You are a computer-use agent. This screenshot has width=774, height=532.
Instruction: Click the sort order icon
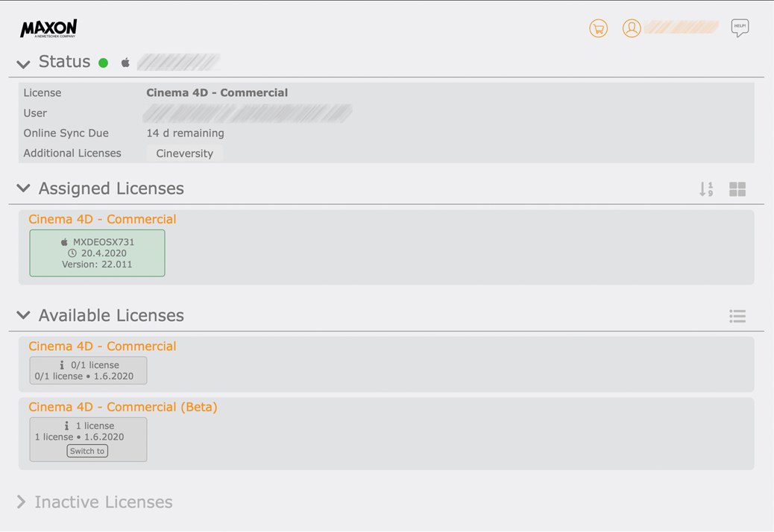[x=705, y=189]
